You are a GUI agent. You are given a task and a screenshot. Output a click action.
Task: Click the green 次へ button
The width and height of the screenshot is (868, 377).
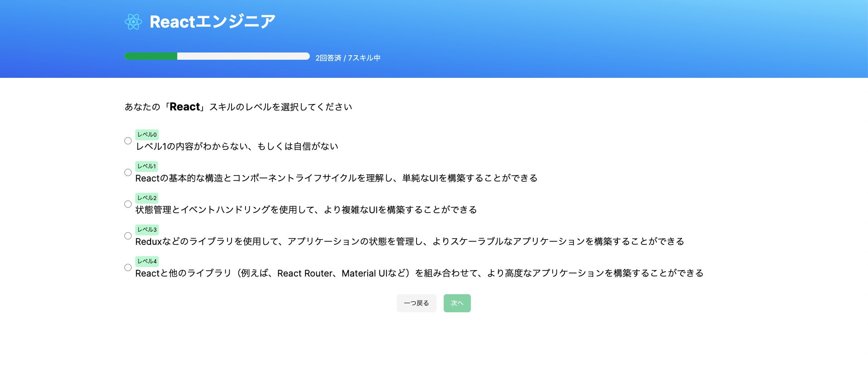coord(457,303)
